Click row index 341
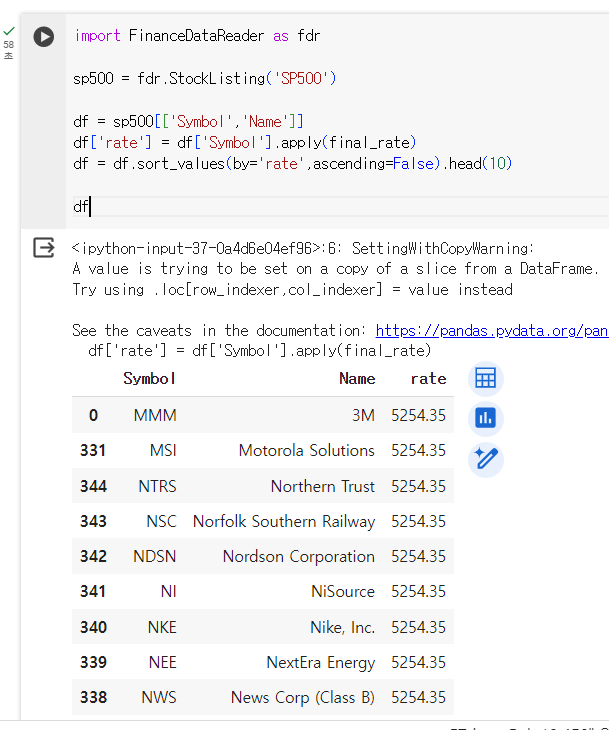This screenshot has height=730, width=609. (93, 592)
